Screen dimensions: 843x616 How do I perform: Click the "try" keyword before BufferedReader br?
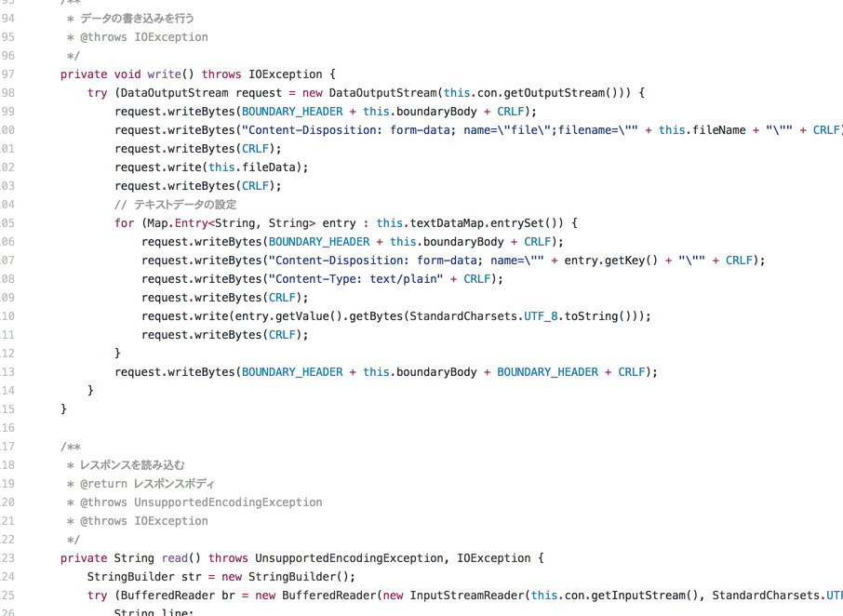pos(98,595)
